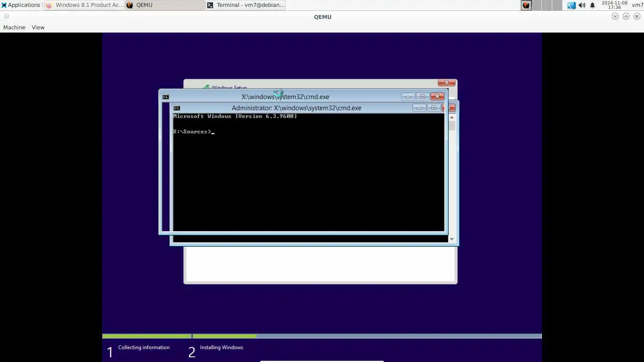Click the QEMU taskbar button
This screenshot has height=362, width=644.
pos(165,5)
